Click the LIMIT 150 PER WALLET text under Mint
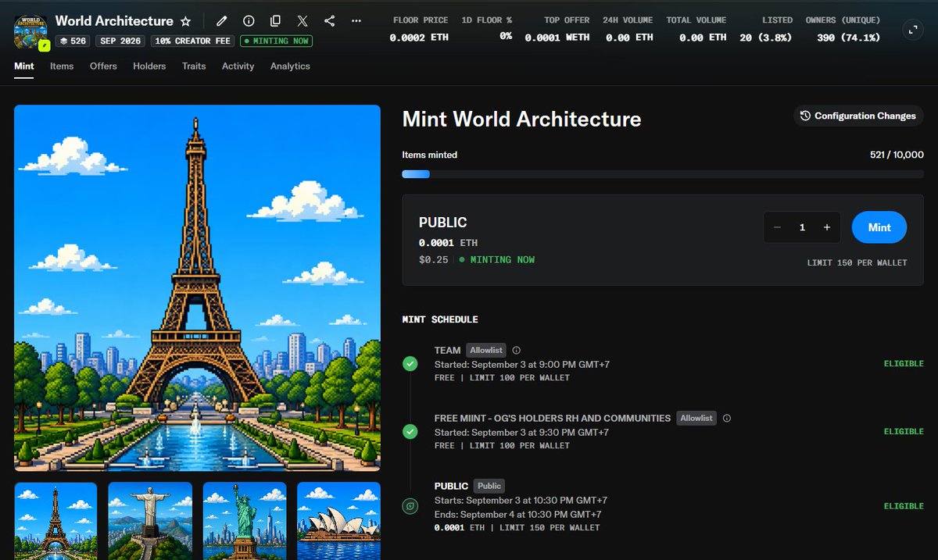Viewport: 938px width, 560px height. [857, 262]
